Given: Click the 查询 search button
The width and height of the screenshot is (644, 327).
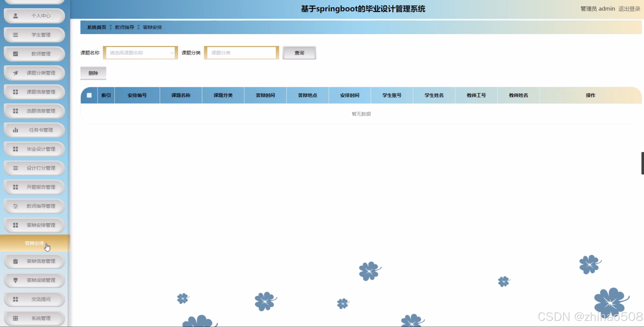Looking at the screenshot, I should (x=299, y=53).
